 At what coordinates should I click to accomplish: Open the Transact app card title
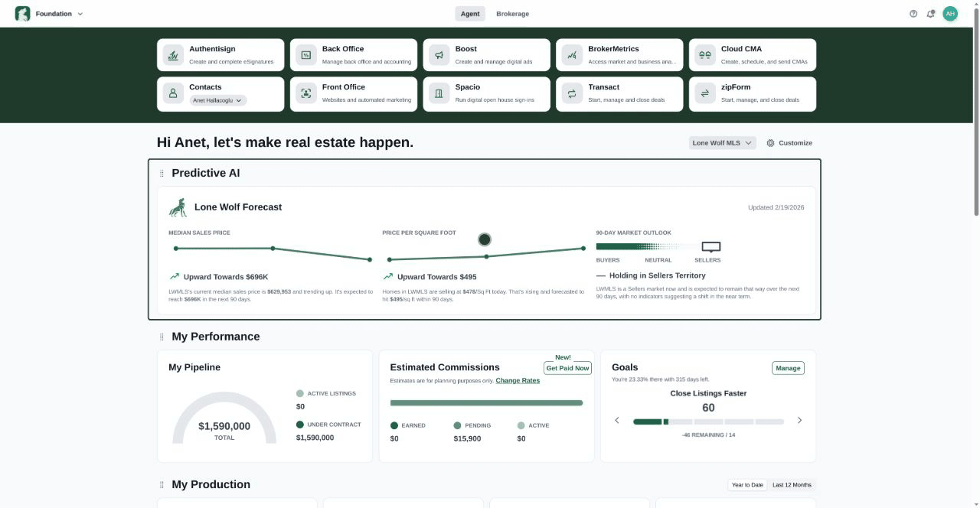click(604, 87)
